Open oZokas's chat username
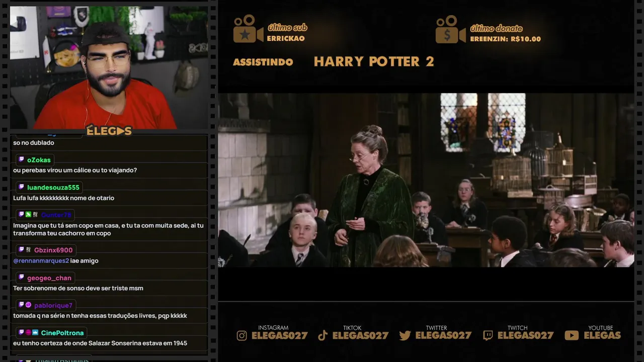Screen dimensions: 644x362 39,160
